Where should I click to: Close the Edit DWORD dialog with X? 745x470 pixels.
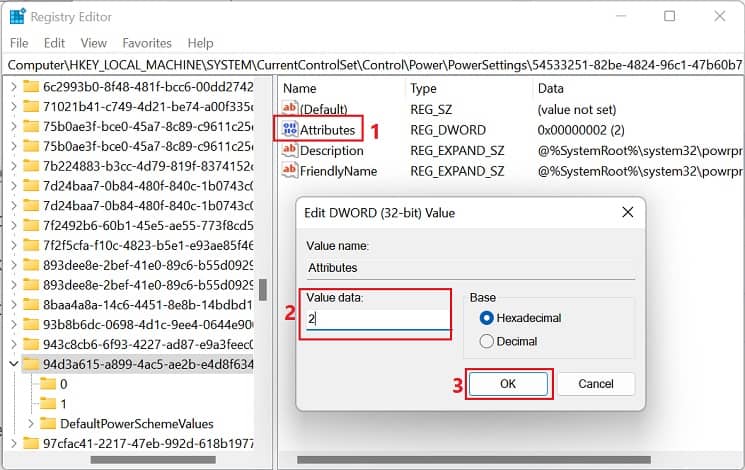tap(628, 212)
